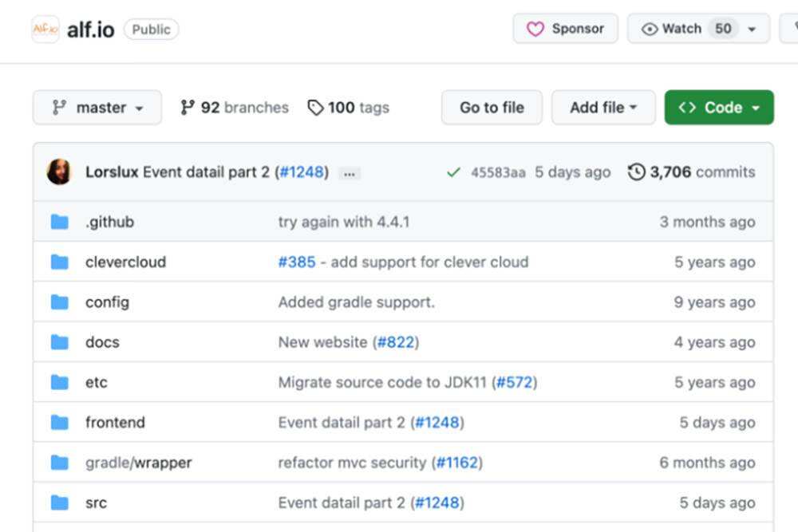View the 100 tags link
The width and height of the screenshot is (798, 532).
click(349, 108)
